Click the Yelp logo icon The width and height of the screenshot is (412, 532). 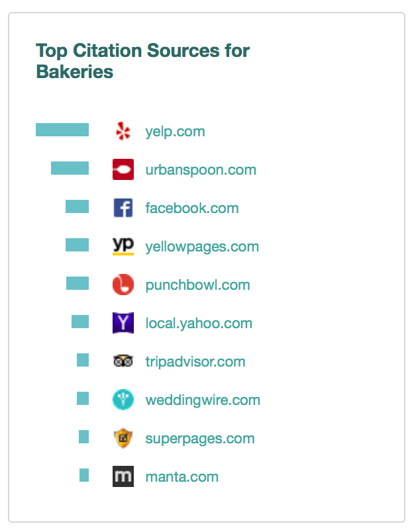pos(123,131)
